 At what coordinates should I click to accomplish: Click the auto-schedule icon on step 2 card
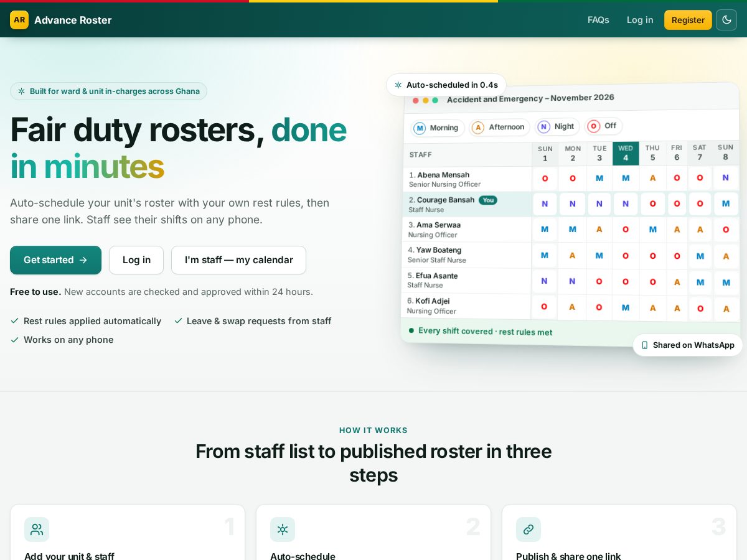[283, 530]
